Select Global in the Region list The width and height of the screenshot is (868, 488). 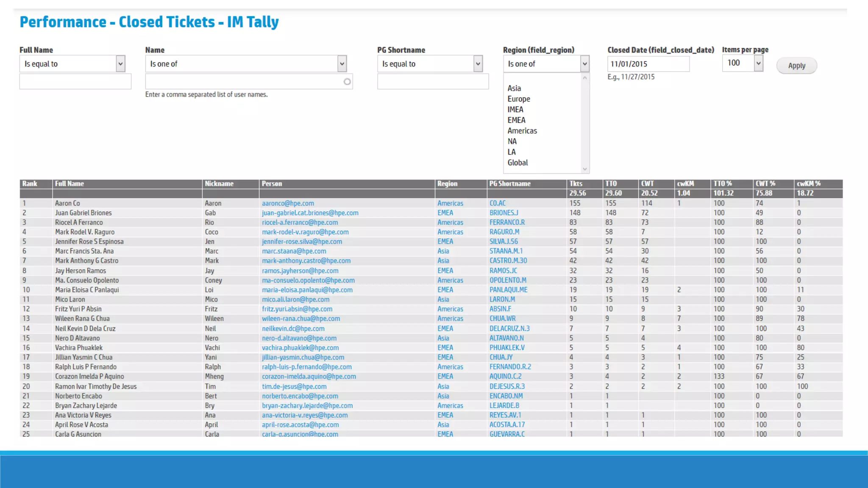517,163
